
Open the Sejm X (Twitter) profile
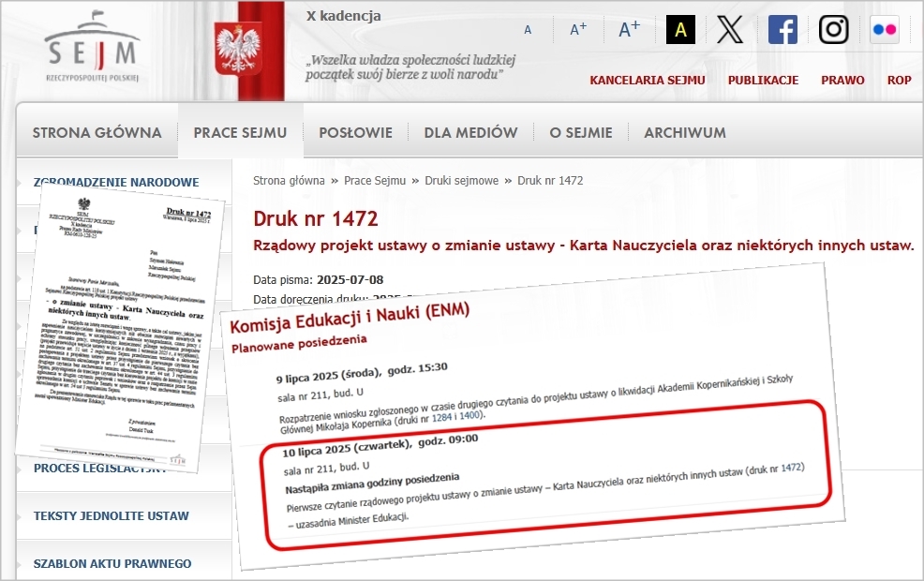click(x=730, y=29)
